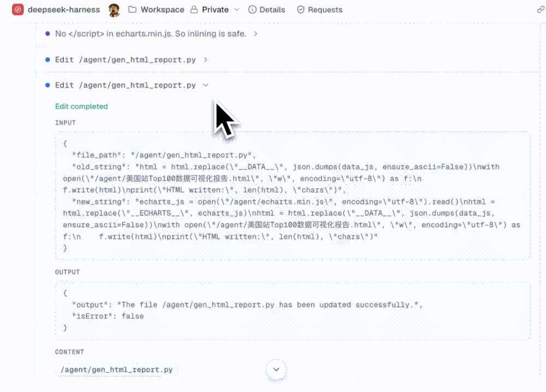Click the blue bullet of the first Edit step
The image size is (546, 392).
tap(48, 60)
